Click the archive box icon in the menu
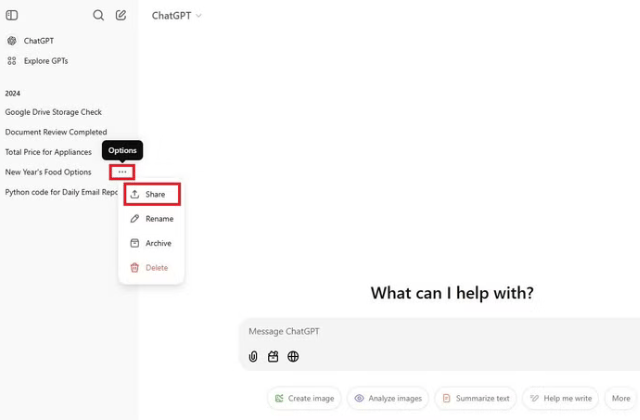 135,243
